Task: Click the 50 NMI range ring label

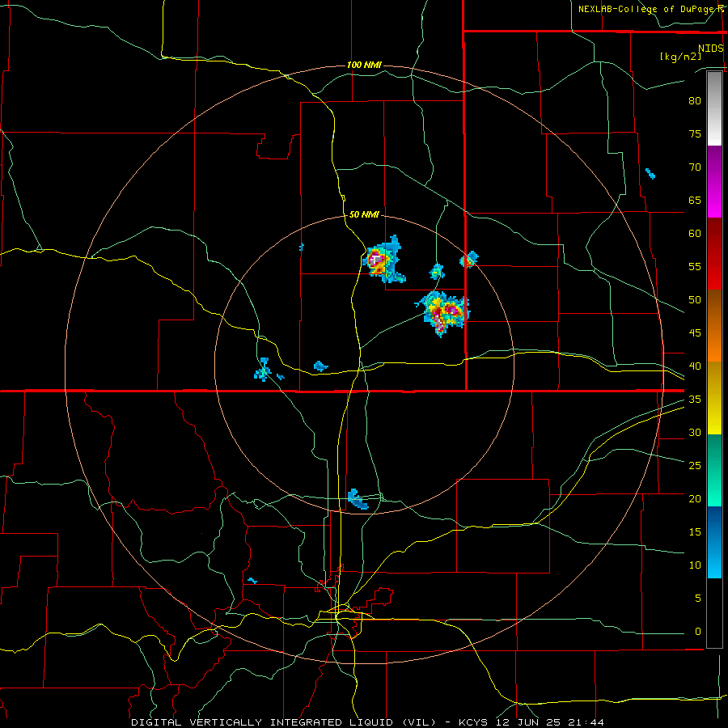Action: tap(364, 214)
